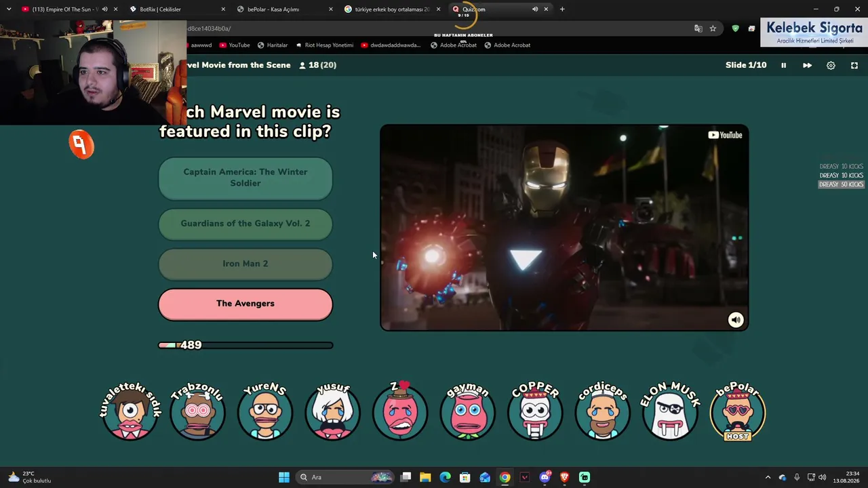
Task: Open a new browser tab
Action: 562,9
